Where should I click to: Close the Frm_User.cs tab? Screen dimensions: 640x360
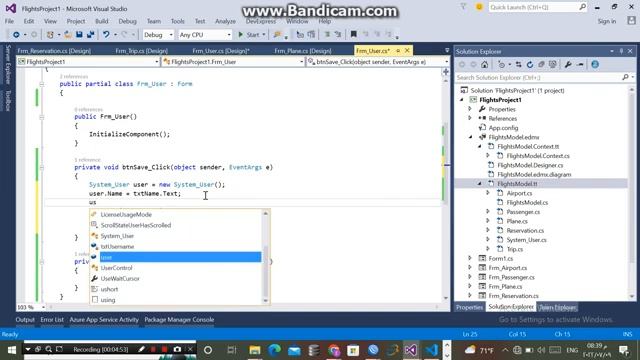[x=407, y=51]
